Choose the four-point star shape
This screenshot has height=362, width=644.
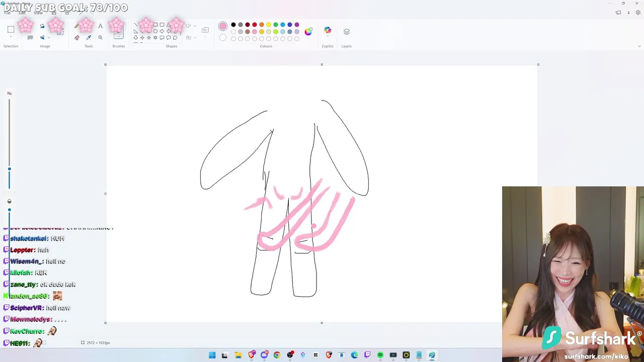[142, 38]
